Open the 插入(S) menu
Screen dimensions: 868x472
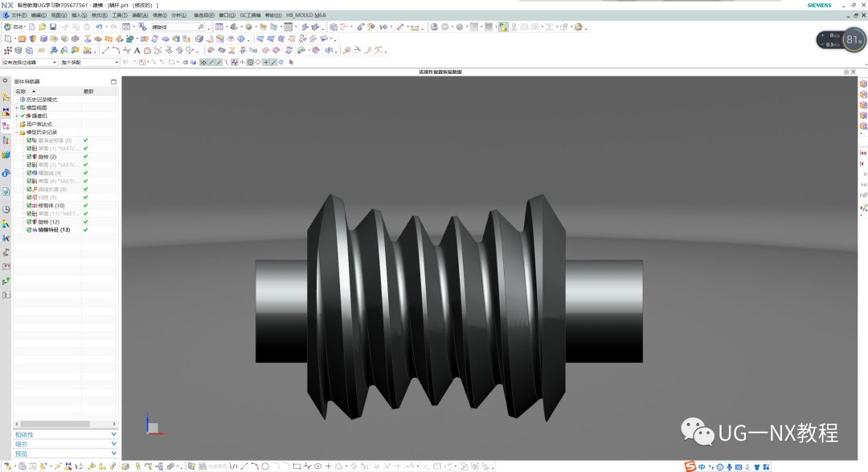pos(79,15)
